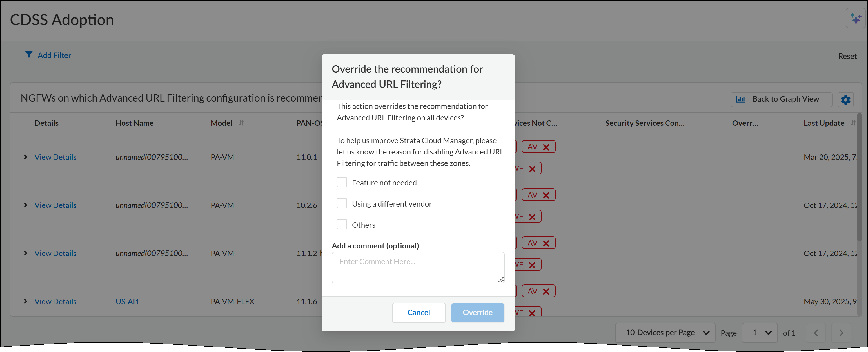Image resolution: width=868 pixels, height=352 pixels.
Task: Click the Model column sort icon
Action: pos(241,123)
